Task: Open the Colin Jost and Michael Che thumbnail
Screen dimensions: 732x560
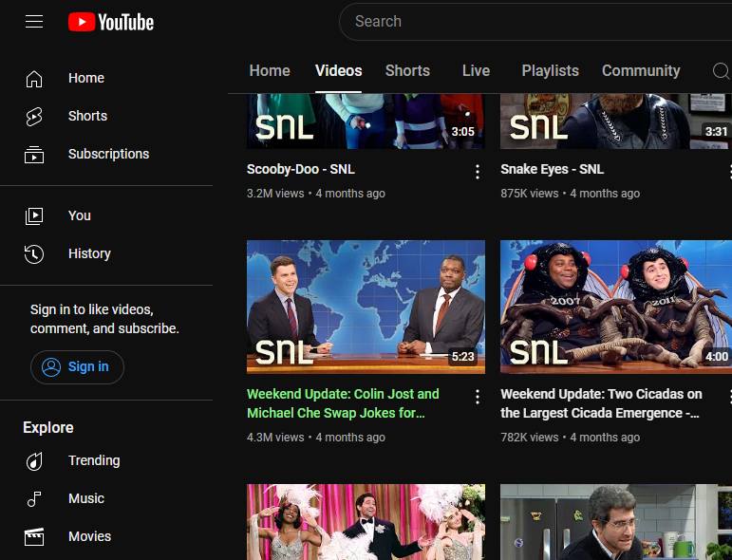Action: pos(366,306)
